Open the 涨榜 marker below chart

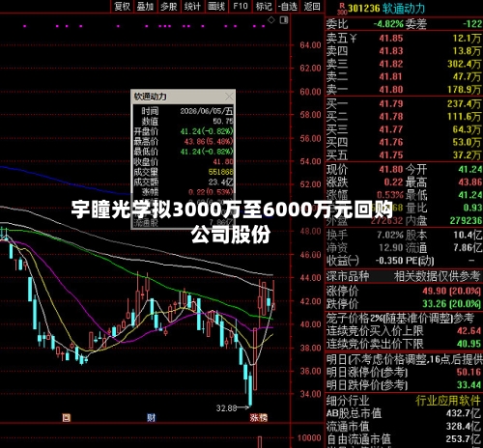(x=259, y=418)
